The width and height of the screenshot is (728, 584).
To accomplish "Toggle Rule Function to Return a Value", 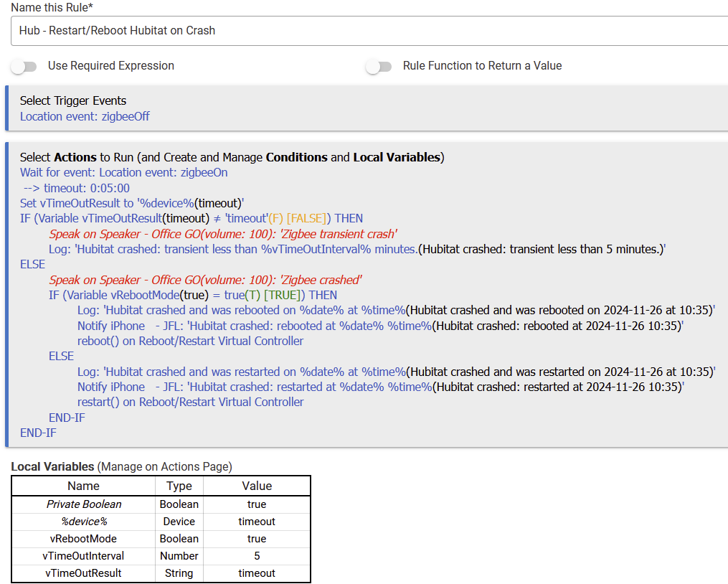I will pos(378,67).
